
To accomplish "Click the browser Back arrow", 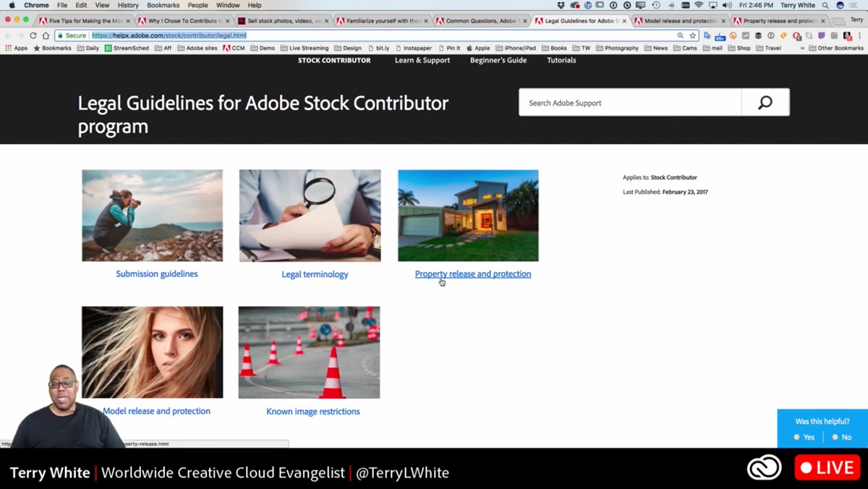I will [x=8, y=35].
